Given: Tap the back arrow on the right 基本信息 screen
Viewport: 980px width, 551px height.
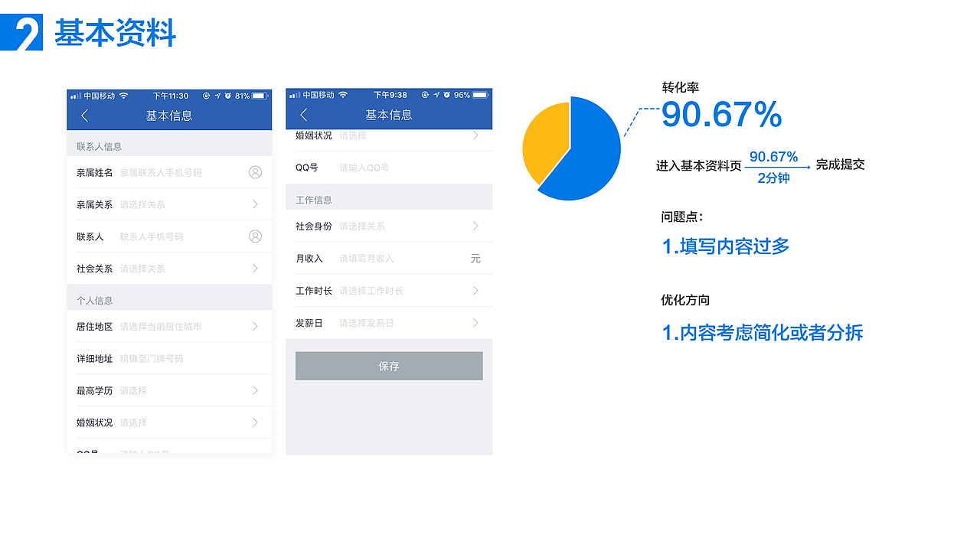Looking at the screenshot, I should 304,115.
